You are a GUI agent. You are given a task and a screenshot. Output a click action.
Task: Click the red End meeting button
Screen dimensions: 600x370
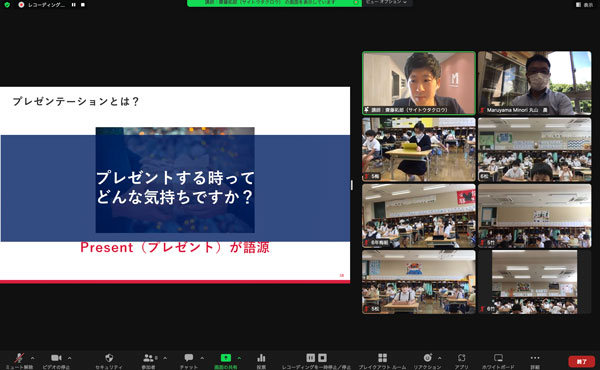(582, 361)
